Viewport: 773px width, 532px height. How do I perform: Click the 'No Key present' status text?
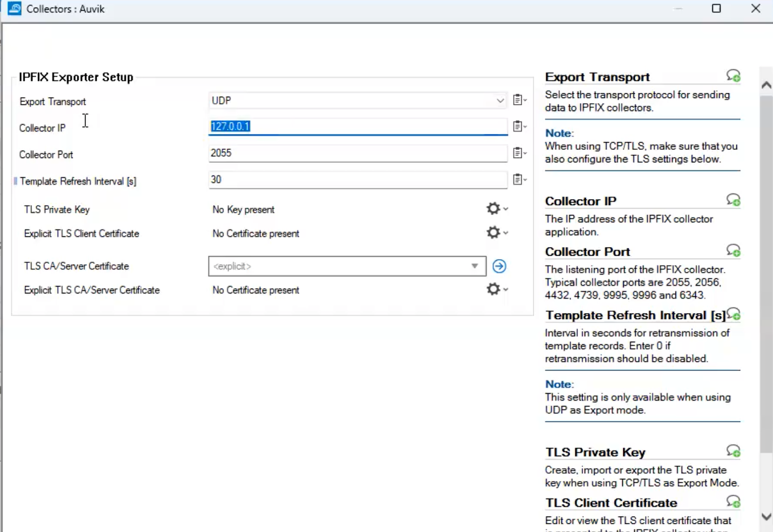click(243, 210)
